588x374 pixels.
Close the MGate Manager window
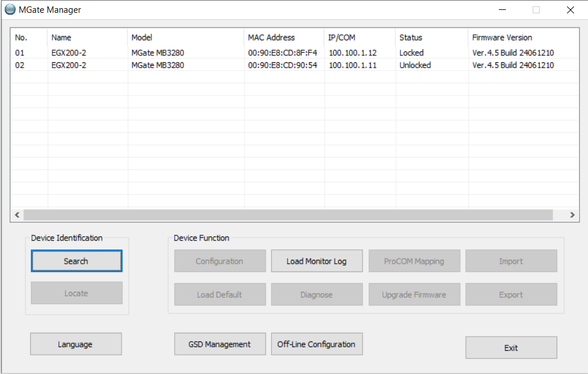coord(571,10)
